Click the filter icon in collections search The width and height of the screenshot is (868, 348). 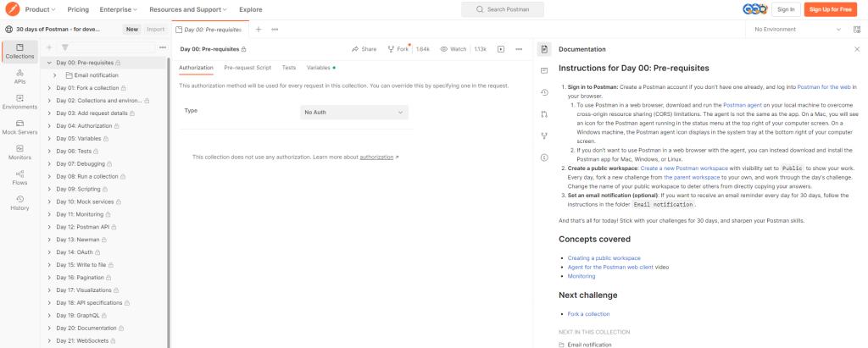(x=64, y=47)
